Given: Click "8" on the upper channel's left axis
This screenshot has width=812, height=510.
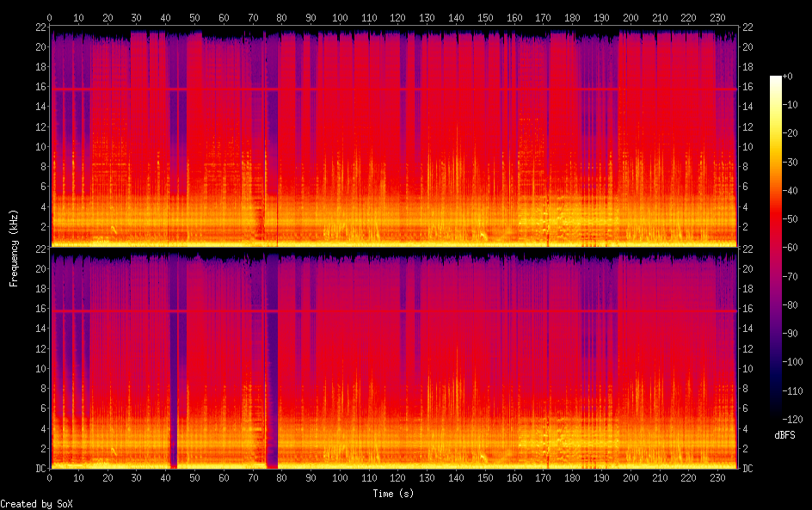Looking at the screenshot, I should (44, 167).
